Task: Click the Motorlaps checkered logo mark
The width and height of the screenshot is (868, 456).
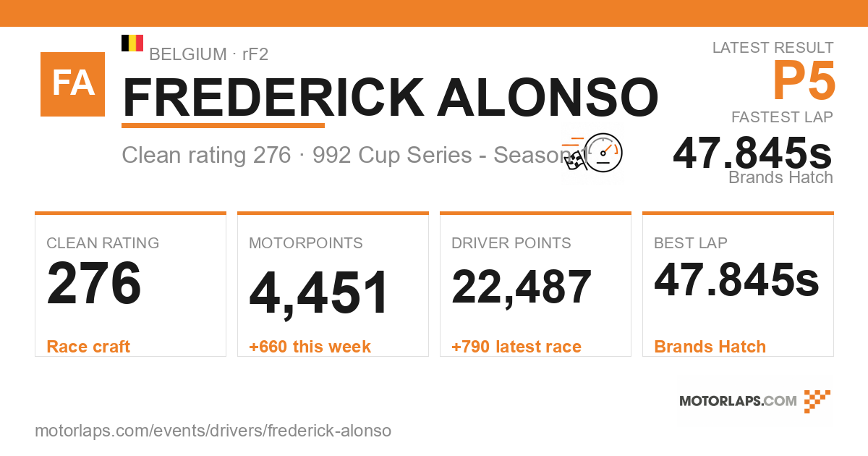Action: coord(817,401)
